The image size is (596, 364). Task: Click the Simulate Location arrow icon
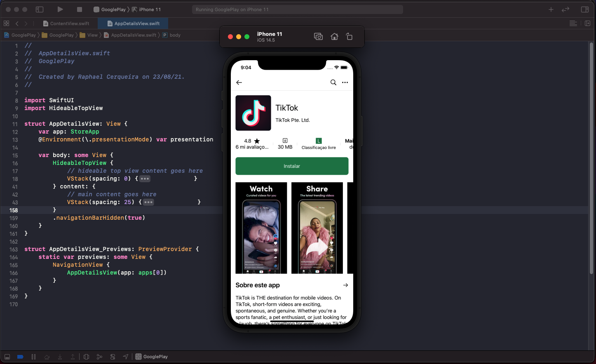126,357
